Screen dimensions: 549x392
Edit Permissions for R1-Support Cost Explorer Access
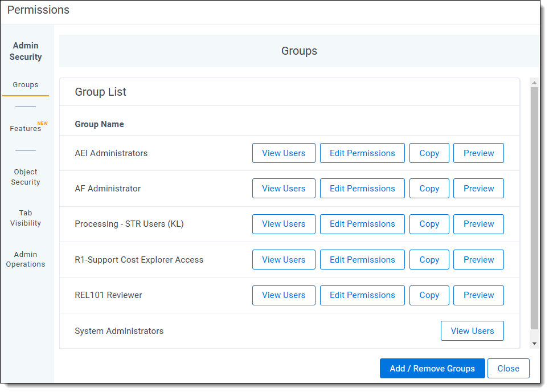(x=362, y=260)
